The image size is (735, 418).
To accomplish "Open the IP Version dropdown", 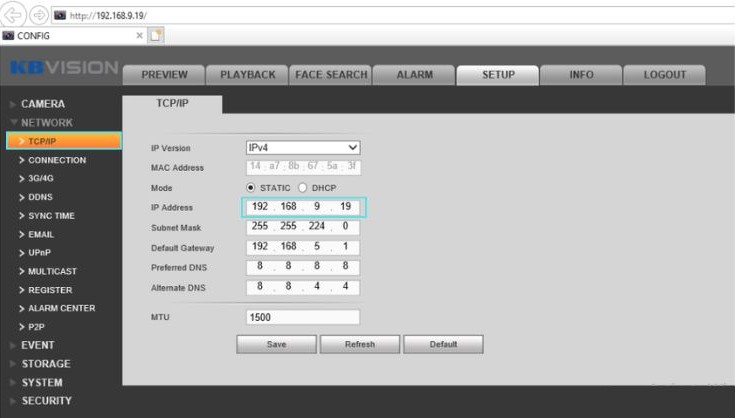I will [x=303, y=147].
